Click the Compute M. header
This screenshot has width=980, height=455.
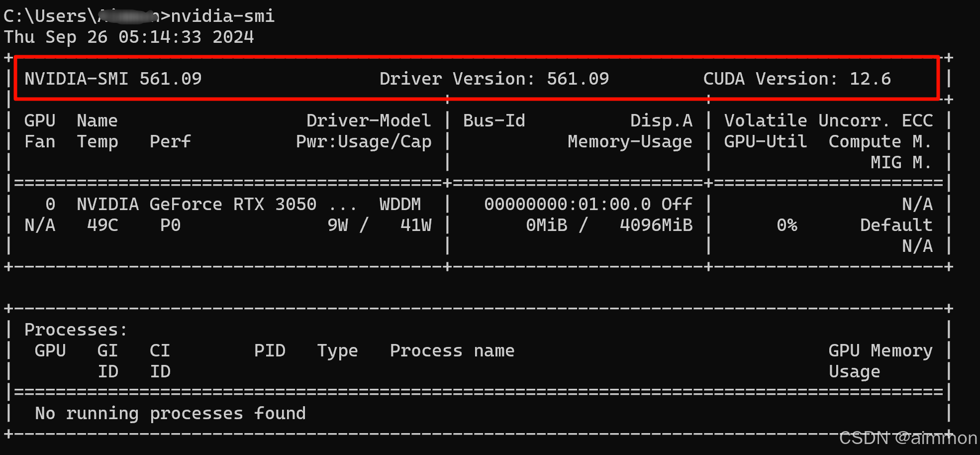click(x=880, y=142)
